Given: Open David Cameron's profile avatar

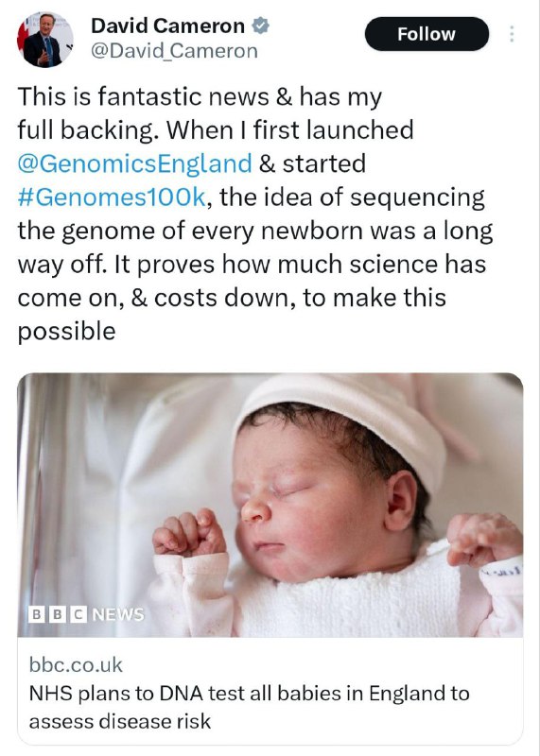Looking at the screenshot, I should click(x=44, y=40).
